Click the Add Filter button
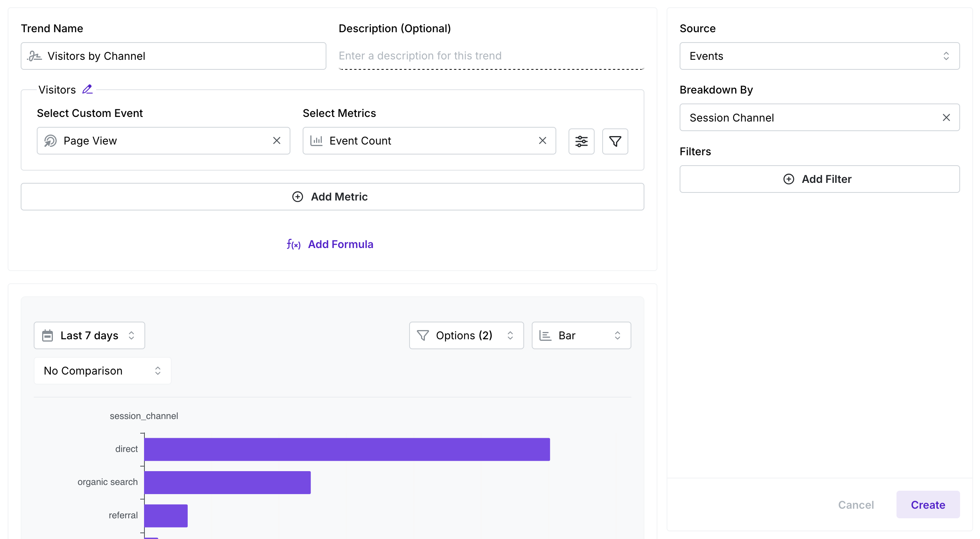The image size is (980, 539). click(x=819, y=179)
